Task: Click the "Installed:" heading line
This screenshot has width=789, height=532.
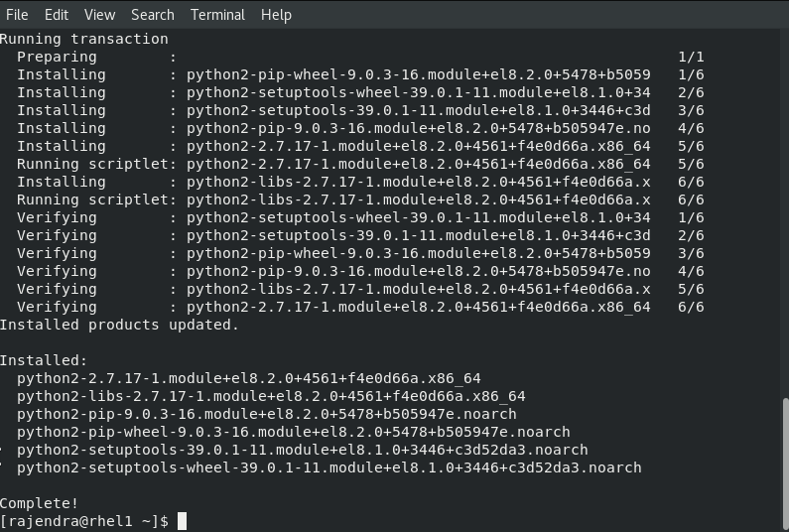Action: (44, 360)
